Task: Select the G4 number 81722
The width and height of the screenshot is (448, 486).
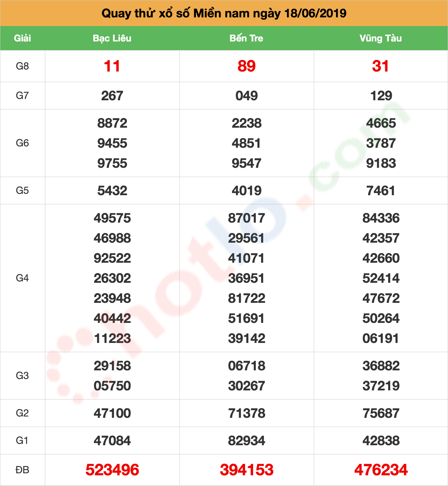Action: click(x=246, y=298)
